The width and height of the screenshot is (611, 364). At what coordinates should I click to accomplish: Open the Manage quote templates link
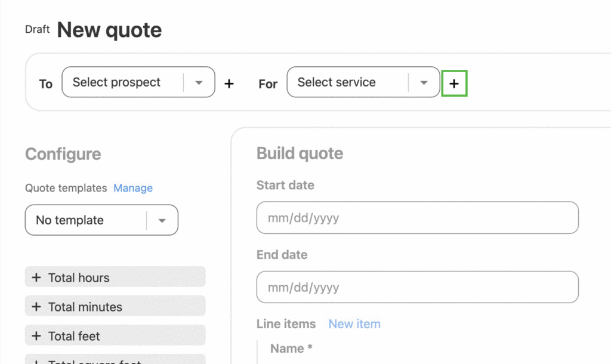tap(133, 188)
